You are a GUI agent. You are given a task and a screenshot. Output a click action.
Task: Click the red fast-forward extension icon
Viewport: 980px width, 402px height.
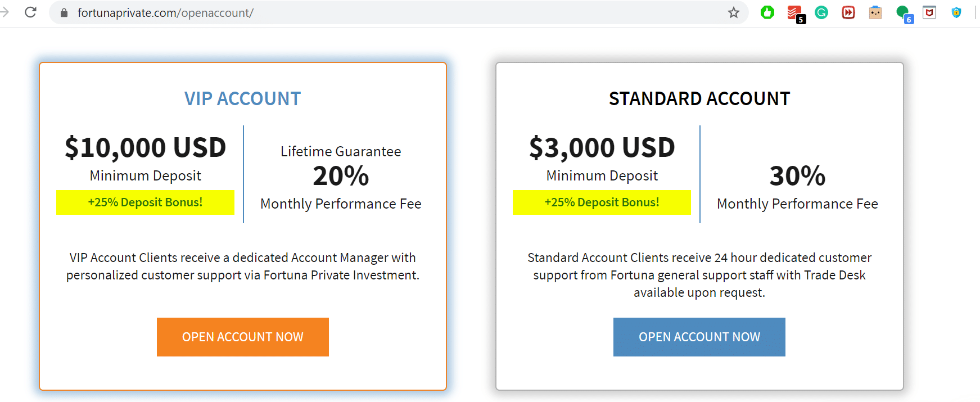(848, 12)
